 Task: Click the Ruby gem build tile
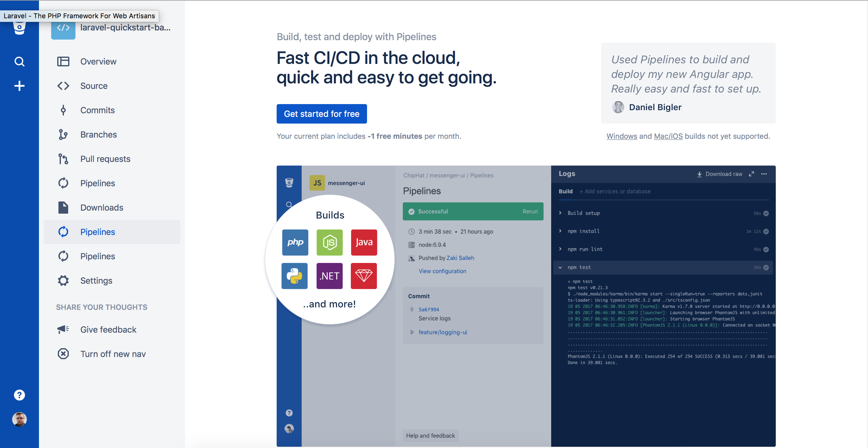364,276
